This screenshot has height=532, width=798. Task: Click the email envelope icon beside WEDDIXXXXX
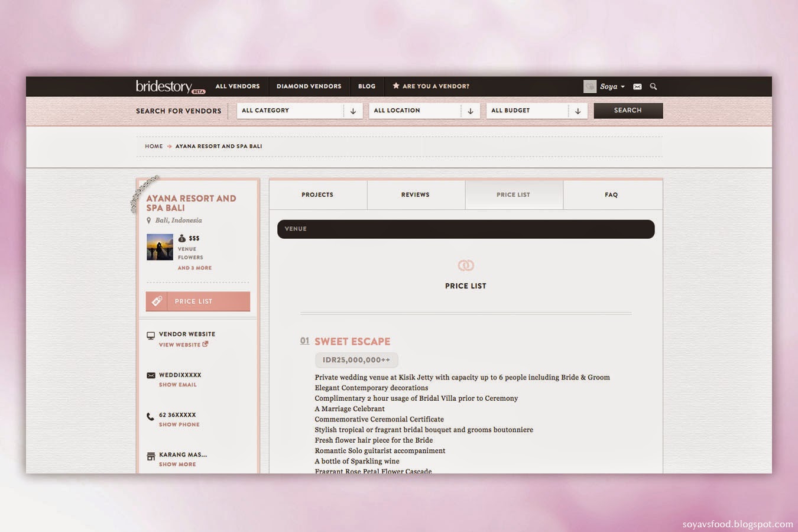(x=151, y=375)
